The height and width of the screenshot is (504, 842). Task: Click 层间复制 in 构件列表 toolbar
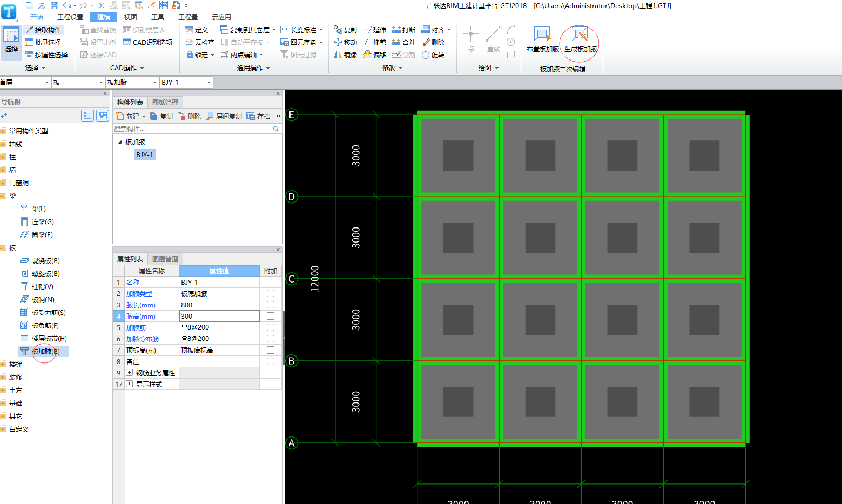point(224,116)
